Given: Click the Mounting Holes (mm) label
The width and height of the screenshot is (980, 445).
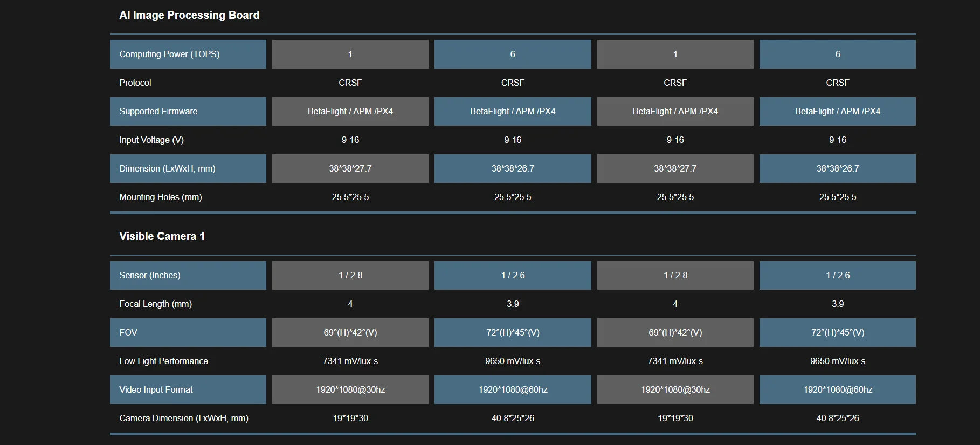Looking at the screenshot, I should point(161,197).
